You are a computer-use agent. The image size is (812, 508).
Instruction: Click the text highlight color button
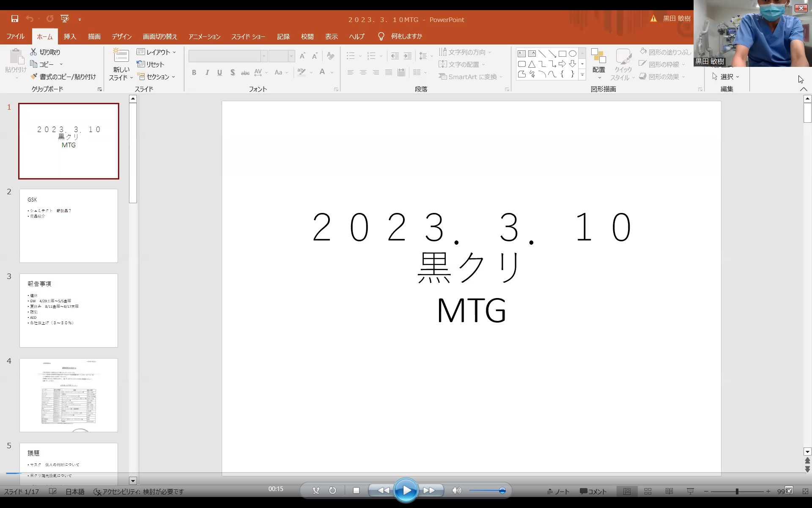tap(301, 72)
